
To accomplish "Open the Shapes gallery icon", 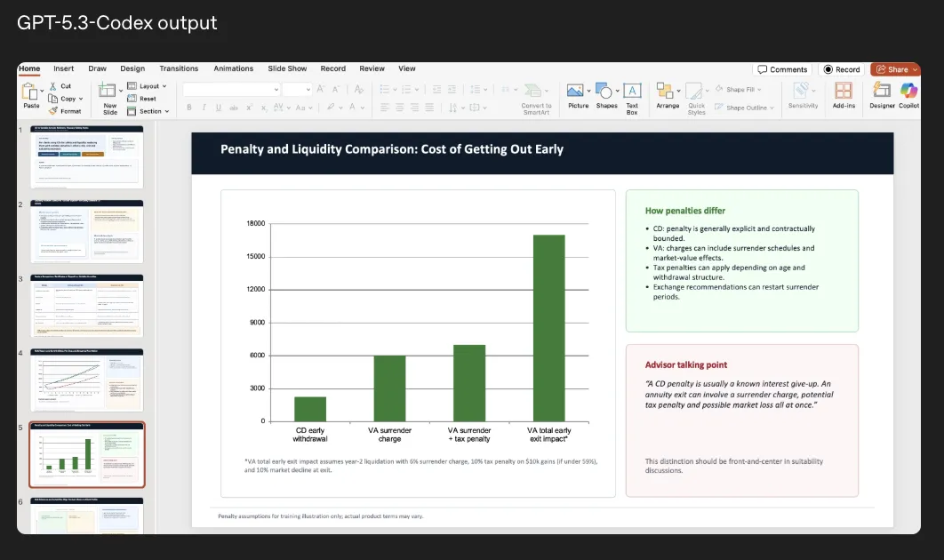I will (x=604, y=92).
